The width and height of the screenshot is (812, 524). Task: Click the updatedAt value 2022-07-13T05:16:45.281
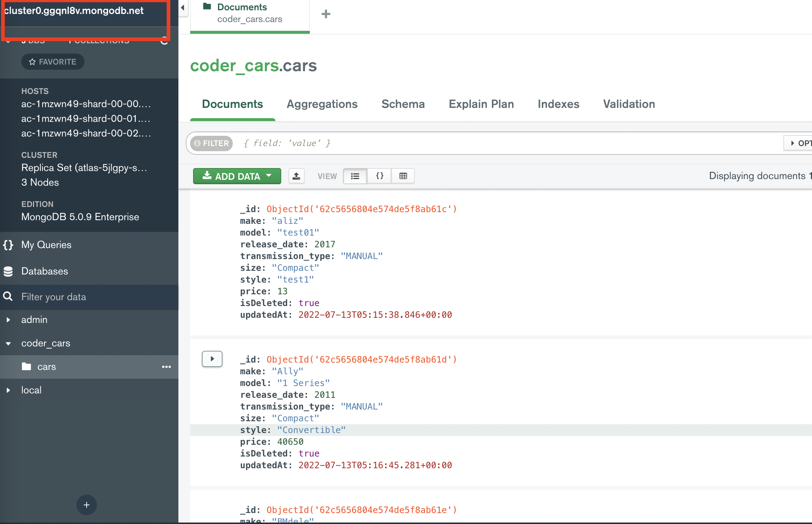375,465
